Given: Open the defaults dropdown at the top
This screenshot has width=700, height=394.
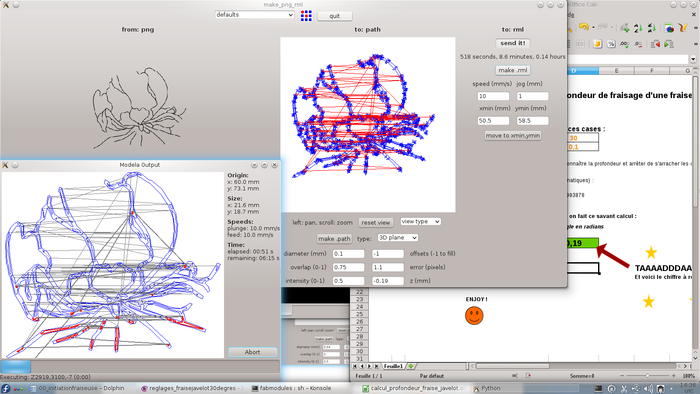Looking at the screenshot, I should 254,15.
